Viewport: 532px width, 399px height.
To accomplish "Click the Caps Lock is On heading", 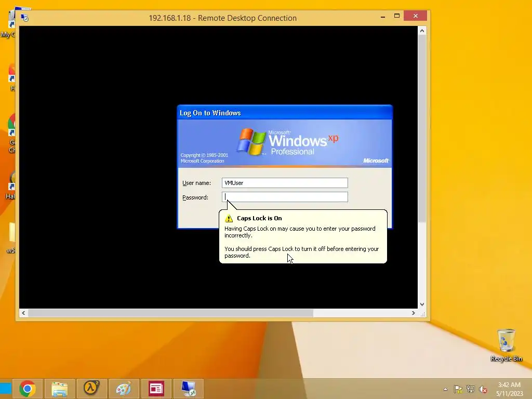I will tap(259, 218).
